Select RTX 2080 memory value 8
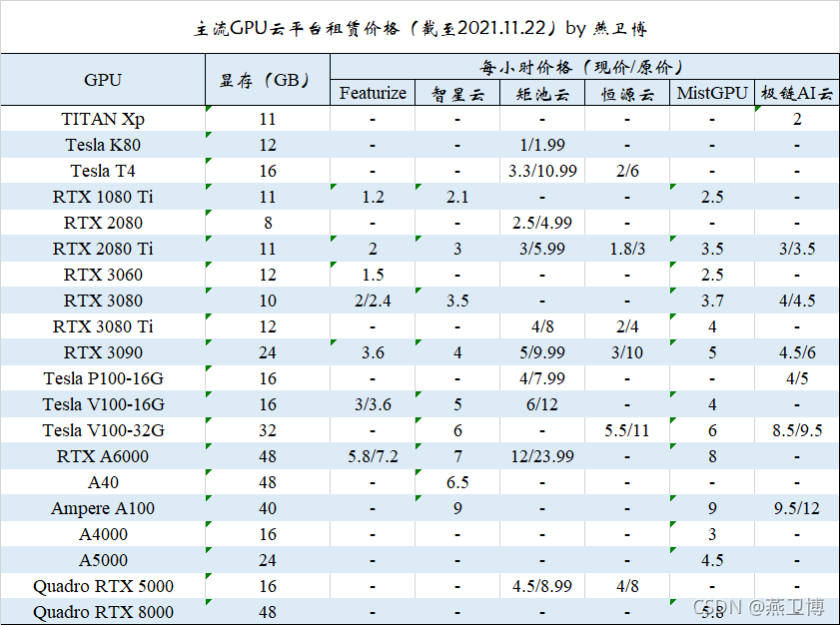840x625 pixels. [268, 223]
